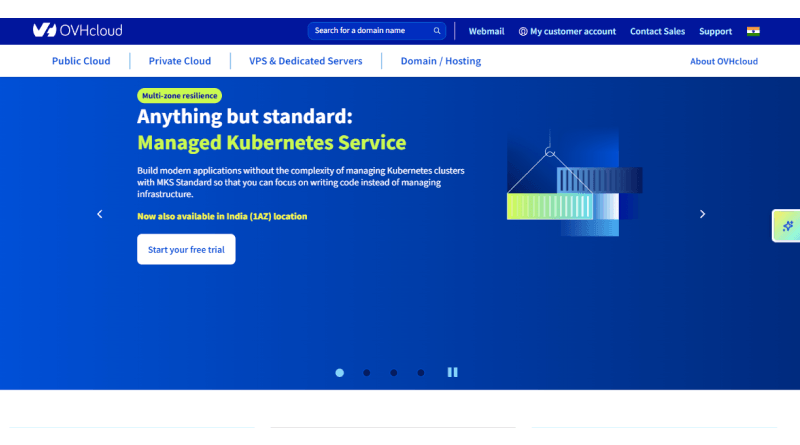Click the Multi-zone resilience badge
The image size is (800, 445).
coord(180,95)
